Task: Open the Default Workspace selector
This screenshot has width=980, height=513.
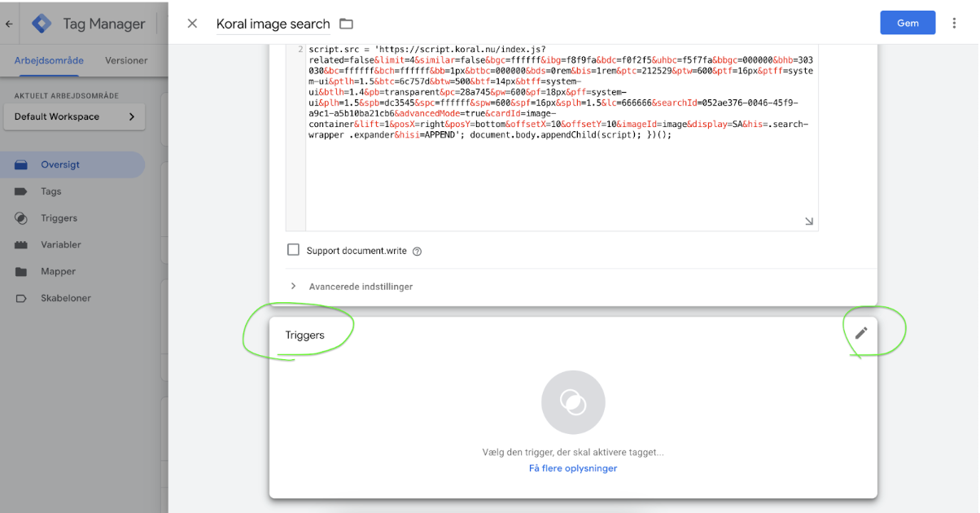Action: [x=74, y=116]
